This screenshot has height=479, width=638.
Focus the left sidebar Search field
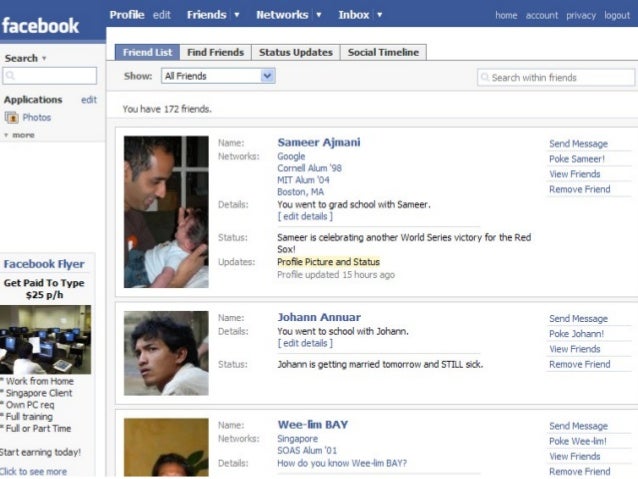click(50, 76)
